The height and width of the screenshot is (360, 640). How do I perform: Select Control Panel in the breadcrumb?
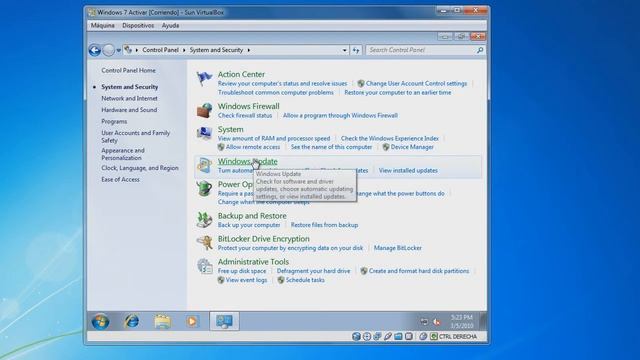coord(160,50)
